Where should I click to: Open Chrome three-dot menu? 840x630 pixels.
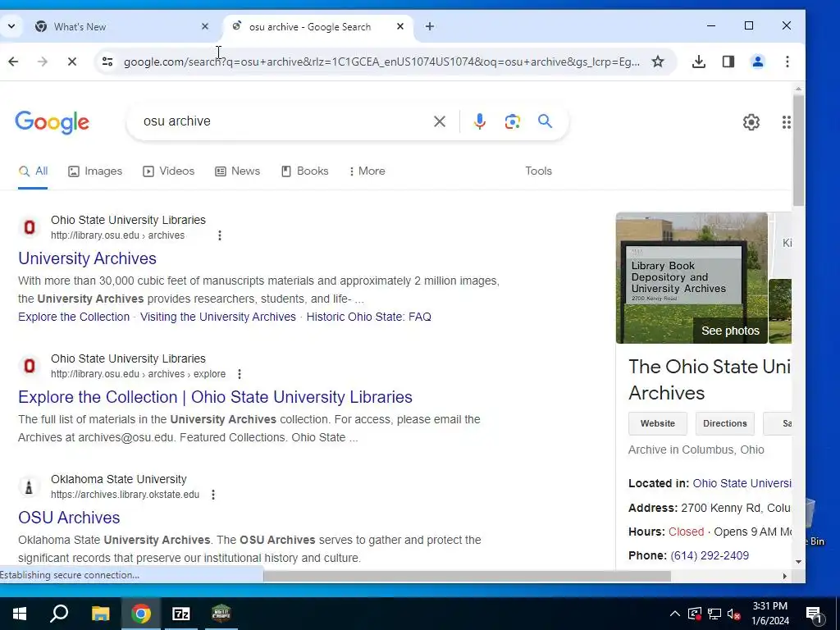click(x=787, y=62)
